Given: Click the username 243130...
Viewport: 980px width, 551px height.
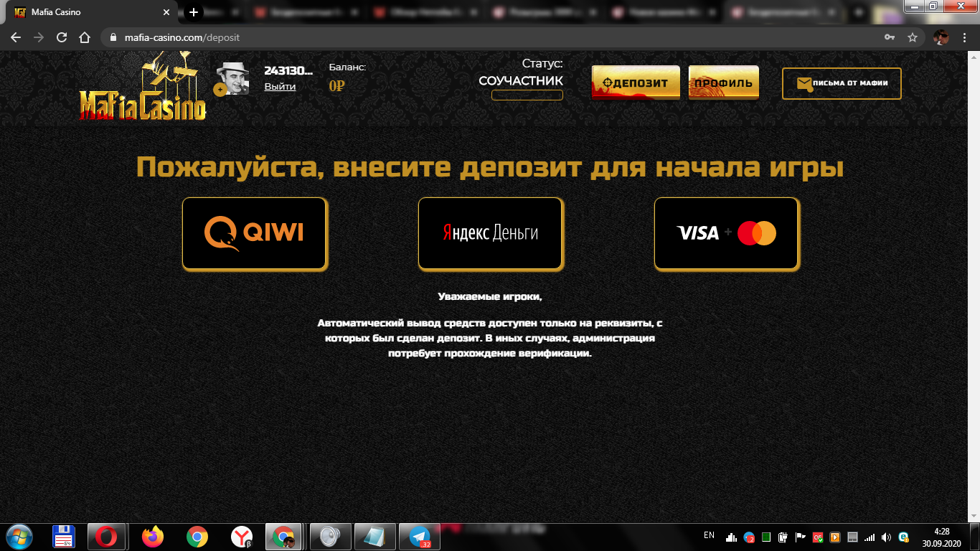Looking at the screenshot, I should point(288,70).
